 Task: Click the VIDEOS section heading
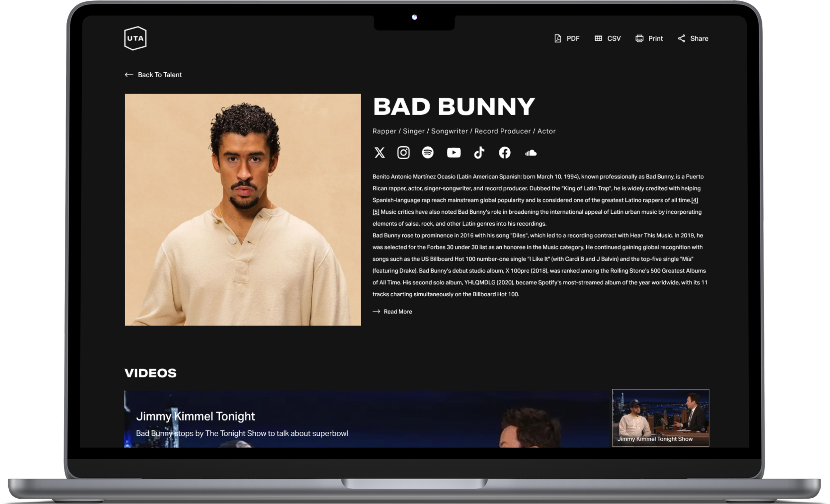point(151,373)
